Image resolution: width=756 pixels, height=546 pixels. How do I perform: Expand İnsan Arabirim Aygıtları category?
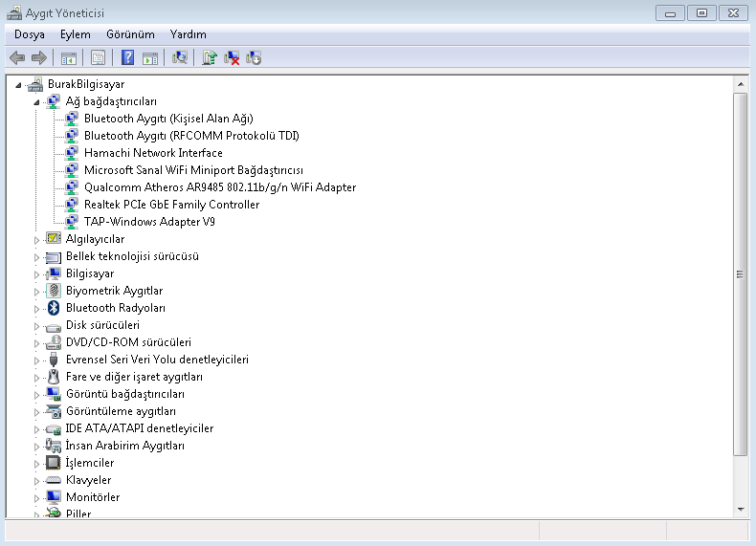point(36,447)
